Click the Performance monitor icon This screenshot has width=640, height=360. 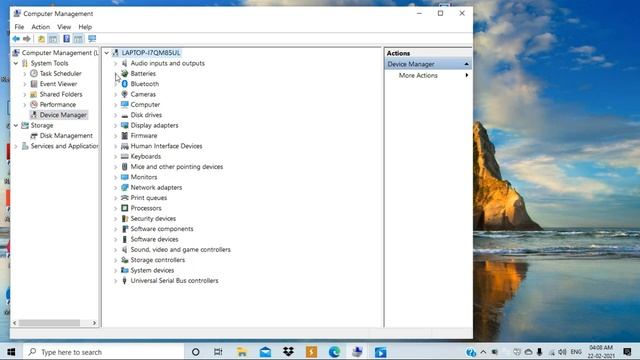pyautogui.click(x=34, y=104)
